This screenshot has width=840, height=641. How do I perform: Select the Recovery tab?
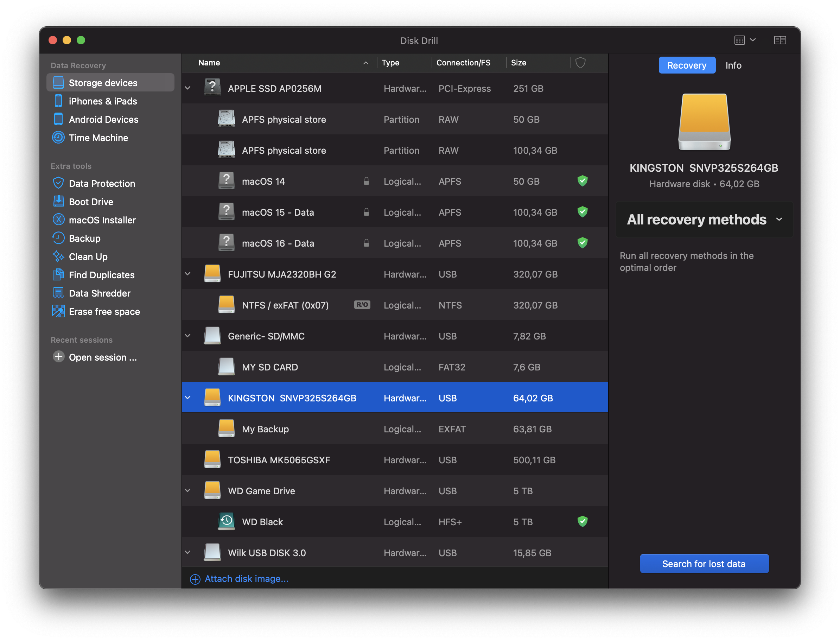coord(686,65)
